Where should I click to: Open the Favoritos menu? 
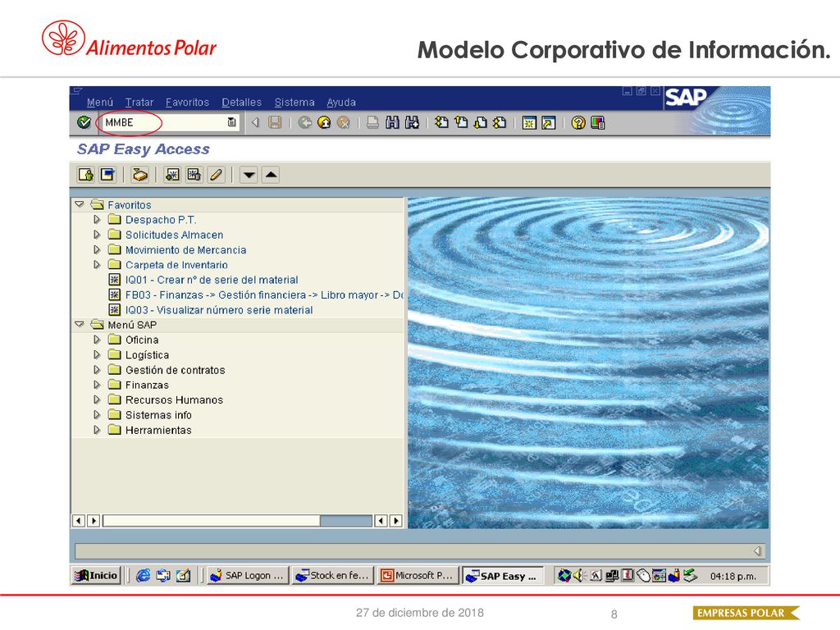(x=187, y=103)
